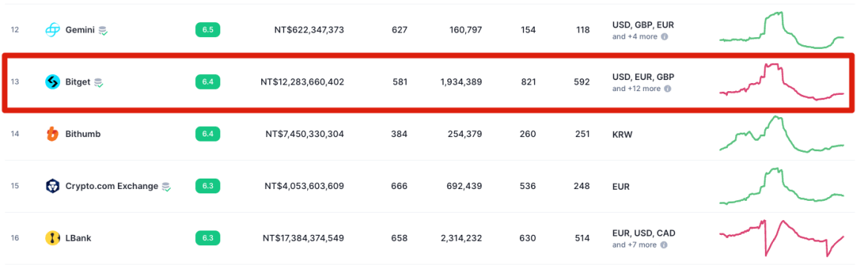Click proof-of-reserves badge beside Crypto.com Exchange
Image resolution: width=868 pixels, height=269 pixels.
click(166, 187)
